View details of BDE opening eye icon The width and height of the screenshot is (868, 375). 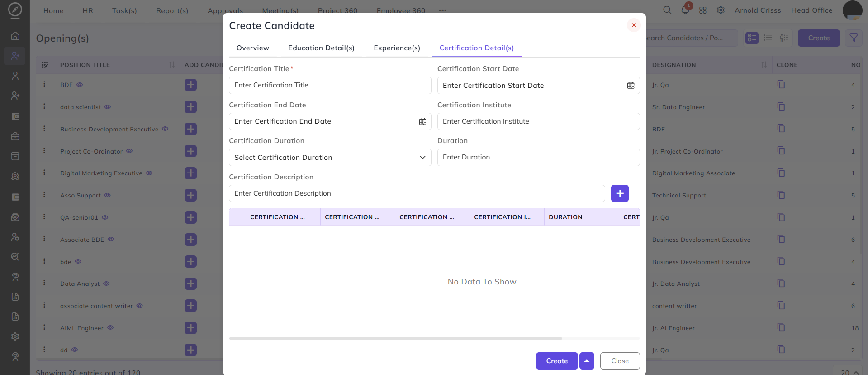click(80, 85)
